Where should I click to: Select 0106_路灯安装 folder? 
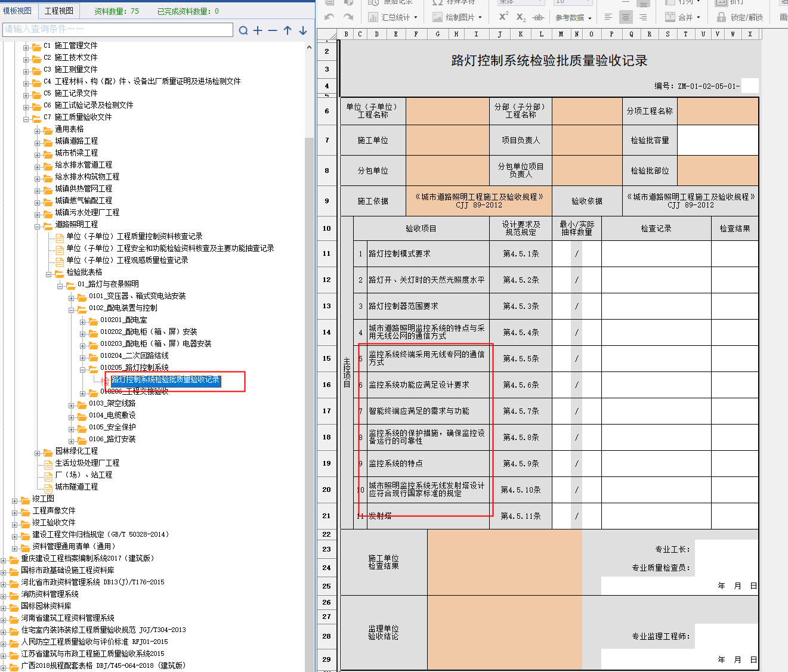[112, 439]
